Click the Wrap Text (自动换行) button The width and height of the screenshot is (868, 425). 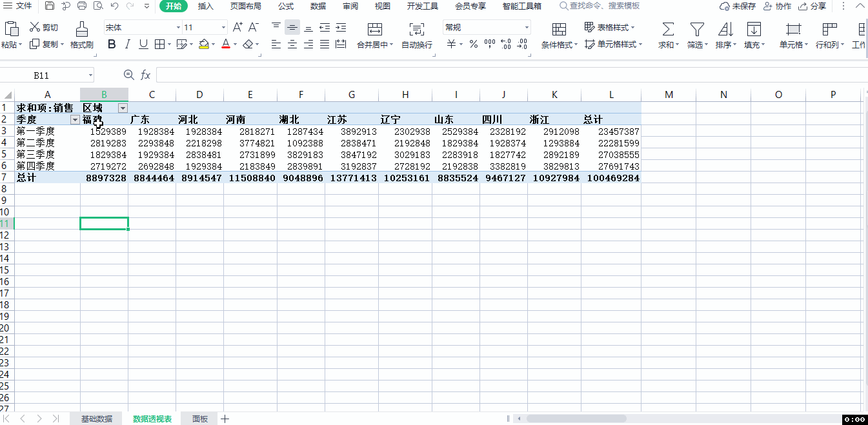click(417, 35)
